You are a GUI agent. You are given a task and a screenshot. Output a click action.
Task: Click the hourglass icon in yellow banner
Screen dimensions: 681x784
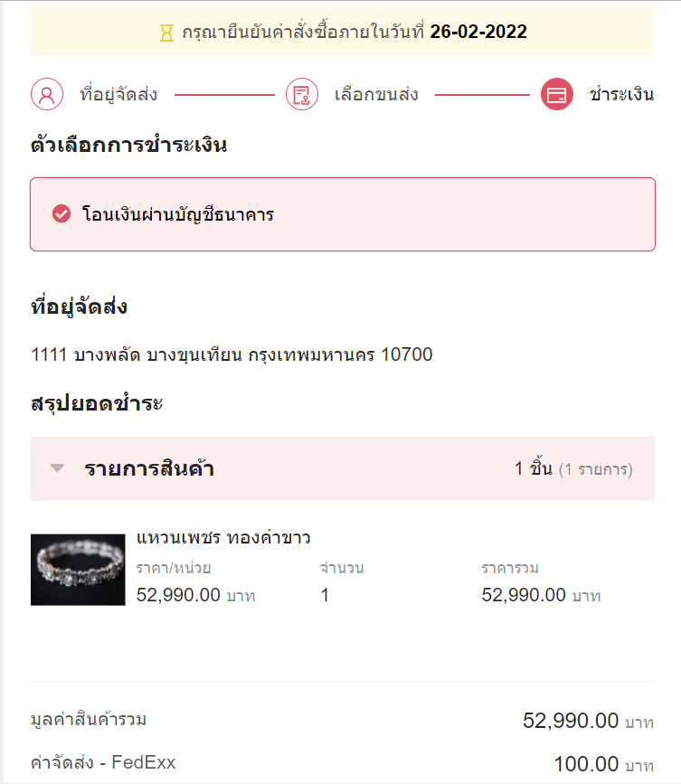click(166, 33)
